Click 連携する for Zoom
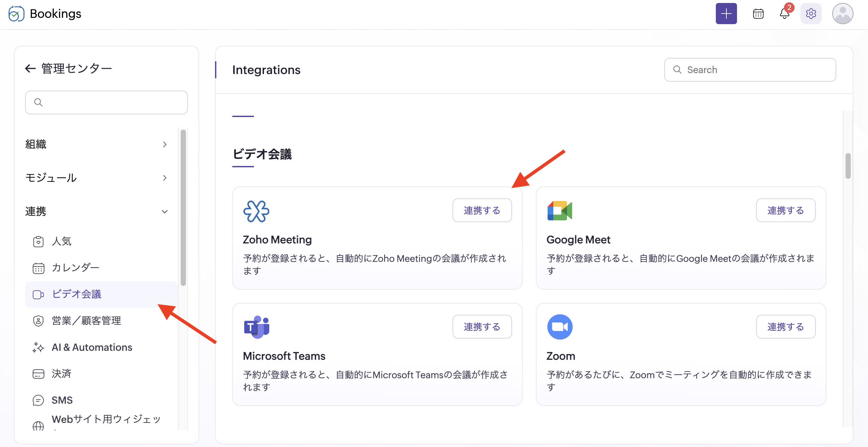Viewport: 868px width, 447px height. point(785,326)
